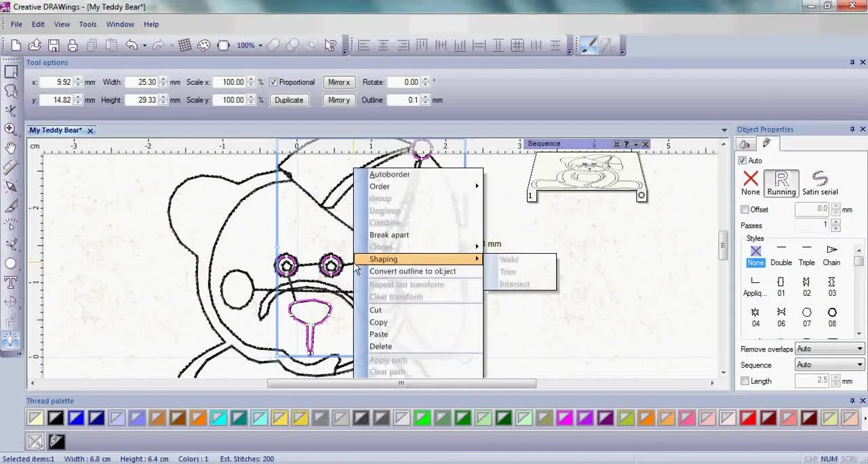The height and width of the screenshot is (464, 868).
Task: Click the Duplicate button
Action: click(x=289, y=100)
